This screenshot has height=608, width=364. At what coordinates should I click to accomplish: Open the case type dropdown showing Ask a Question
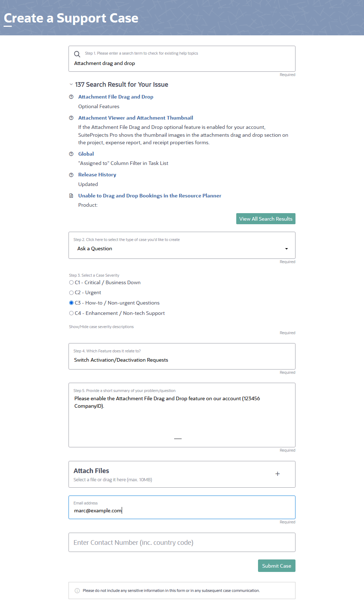[x=286, y=248]
